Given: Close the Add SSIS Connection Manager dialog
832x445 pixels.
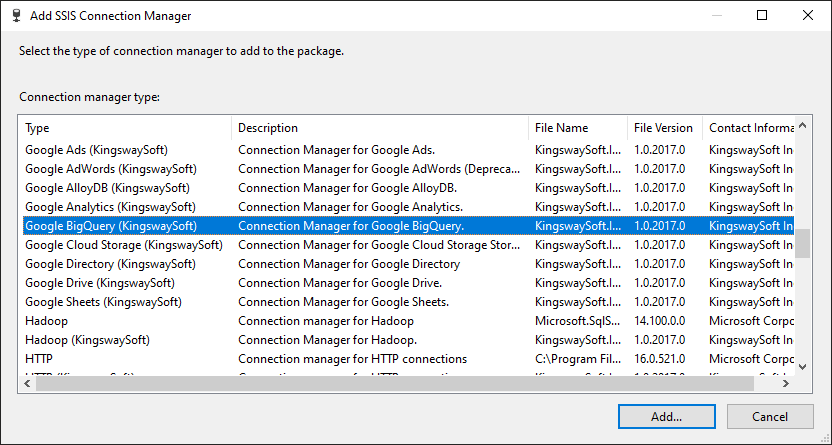Looking at the screenshot, I should (808, 15).
